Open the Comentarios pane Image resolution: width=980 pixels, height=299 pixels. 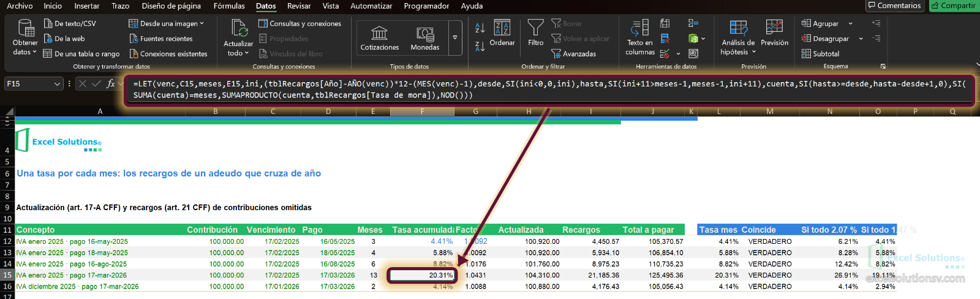pos(894,6)
